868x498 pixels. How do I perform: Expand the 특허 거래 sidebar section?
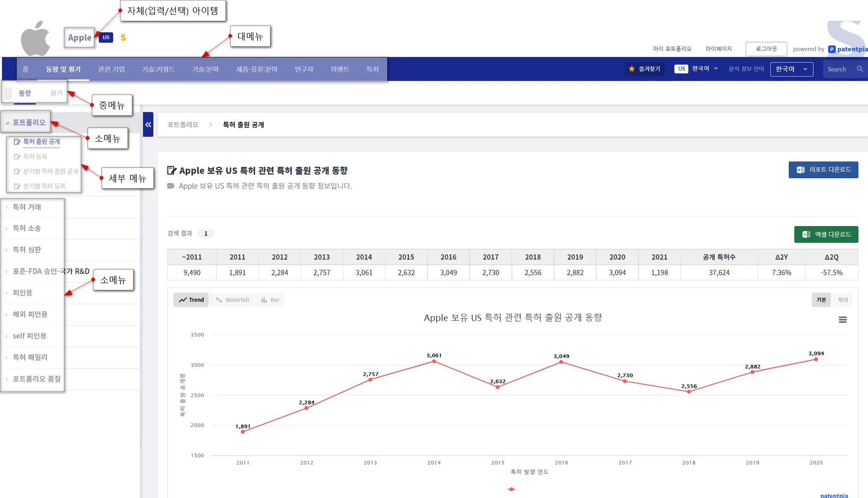[x=27, y=207]
